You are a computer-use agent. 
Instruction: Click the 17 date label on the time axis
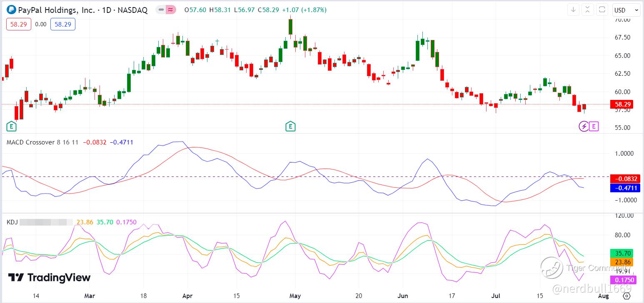pos(452,296)
